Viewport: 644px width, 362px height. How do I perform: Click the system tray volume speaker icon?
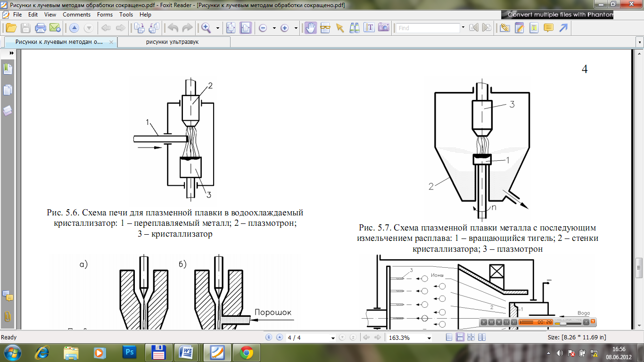pos(560,353)
